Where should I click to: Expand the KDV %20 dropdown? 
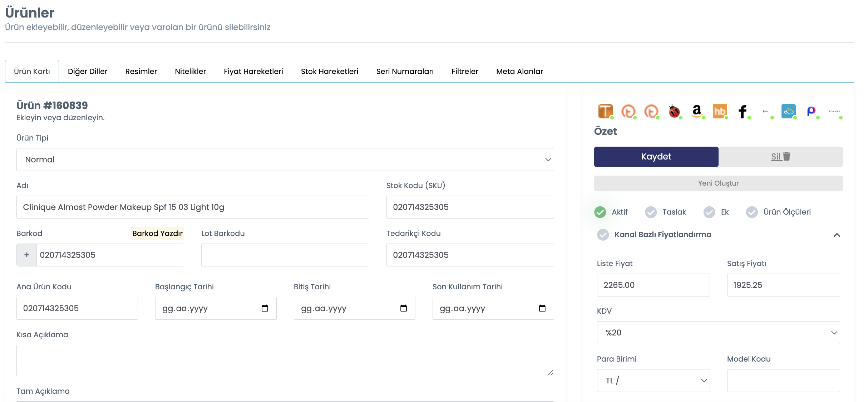(719, 333)
